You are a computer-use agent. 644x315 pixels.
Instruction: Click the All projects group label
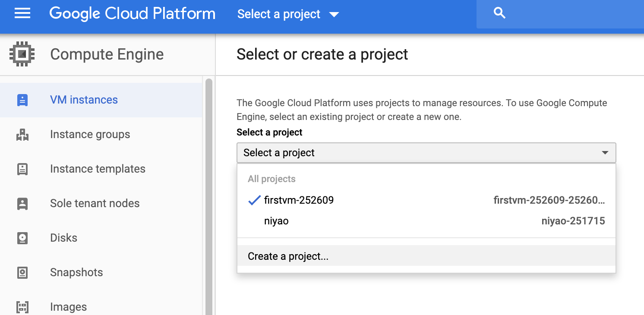pos(271,179)
